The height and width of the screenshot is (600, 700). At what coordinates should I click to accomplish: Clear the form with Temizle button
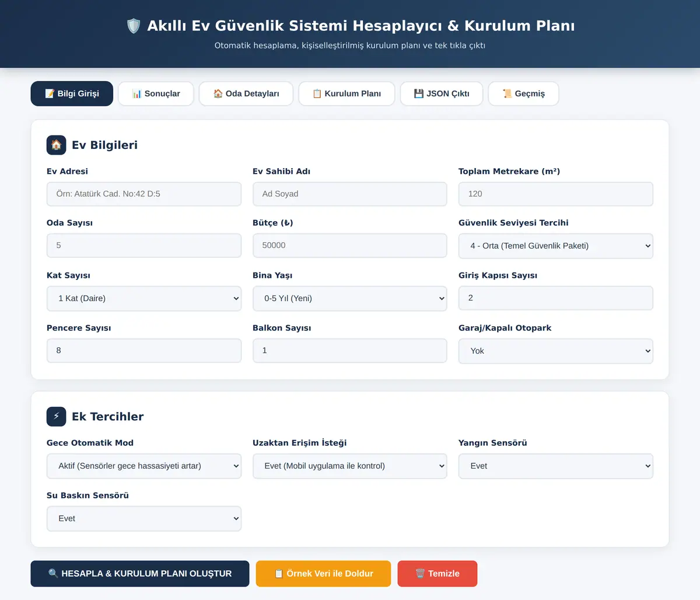(x=437, y=574)
